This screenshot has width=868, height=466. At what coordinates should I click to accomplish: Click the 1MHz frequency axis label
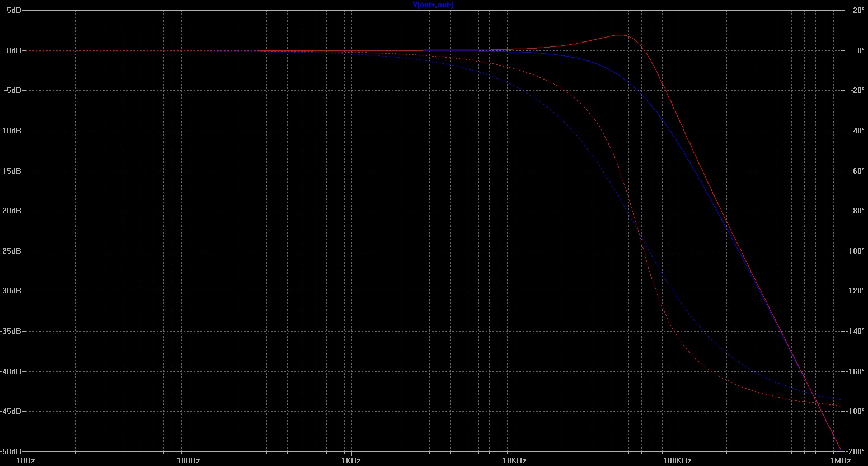tap(841, 461)
